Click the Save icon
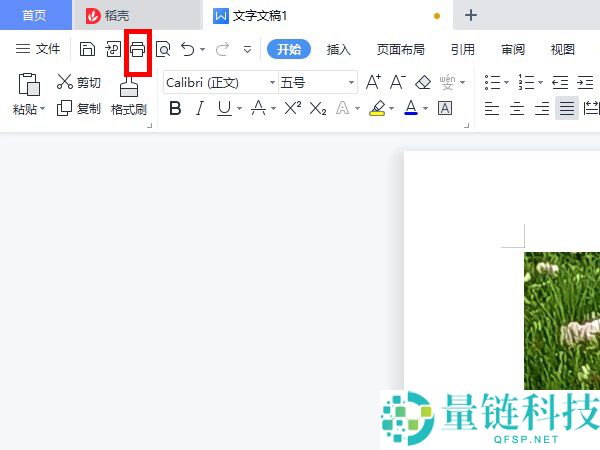 click(88, 49)
